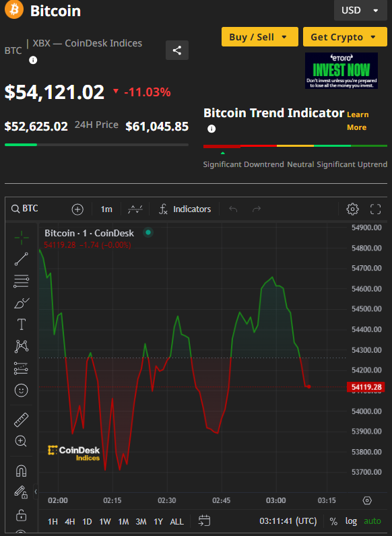Click the undo arrow in chart toolbar
392x536 pixels.
tap(233, 209)
